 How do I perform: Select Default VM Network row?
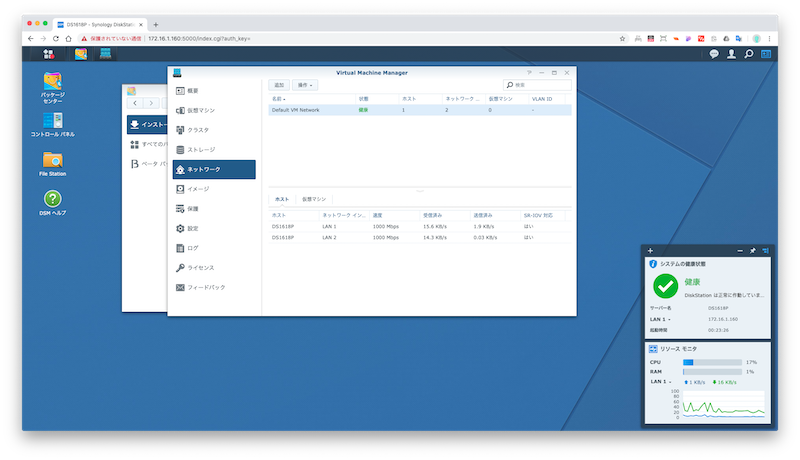click(420, 110)
